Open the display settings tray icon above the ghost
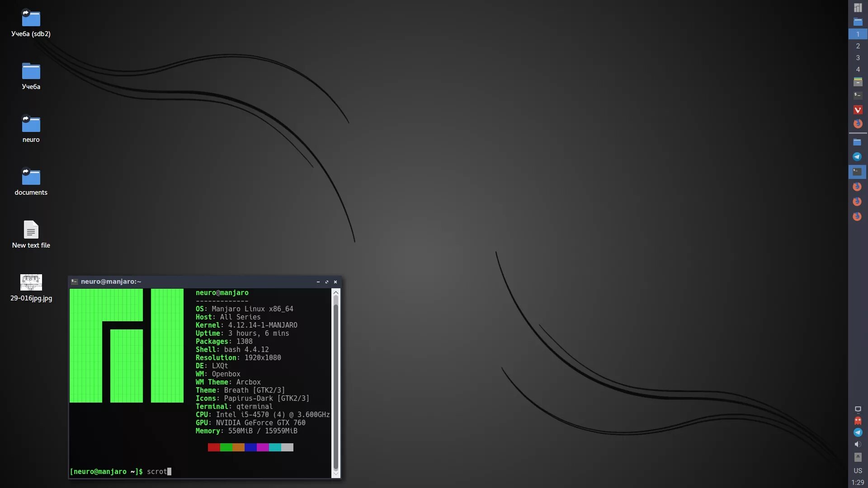868x488 pixels. [858, 409]
